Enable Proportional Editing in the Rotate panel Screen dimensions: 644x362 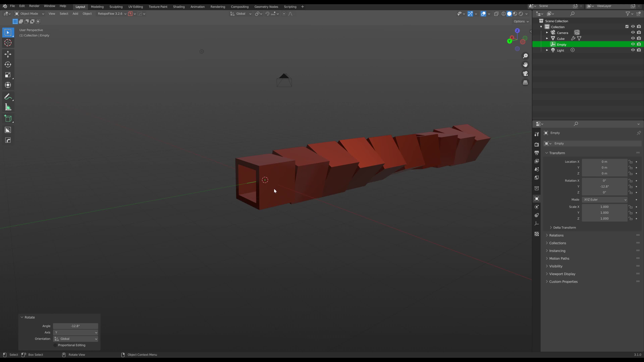55,345
